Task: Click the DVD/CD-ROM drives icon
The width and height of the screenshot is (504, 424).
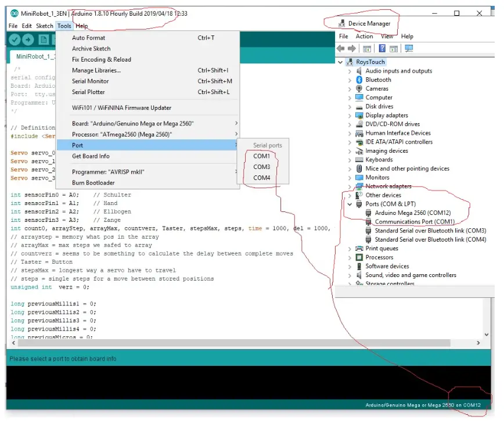Action: pyautogui.click(x=359, y=124)
